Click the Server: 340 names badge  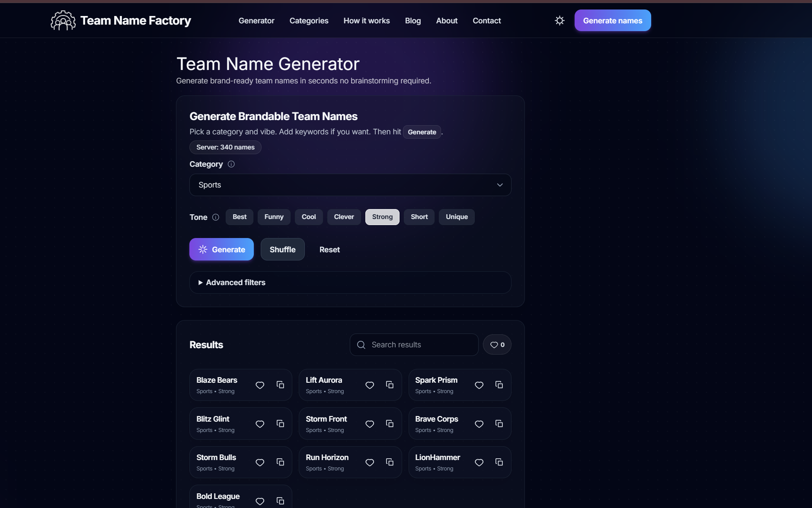(x=225, y=147)
